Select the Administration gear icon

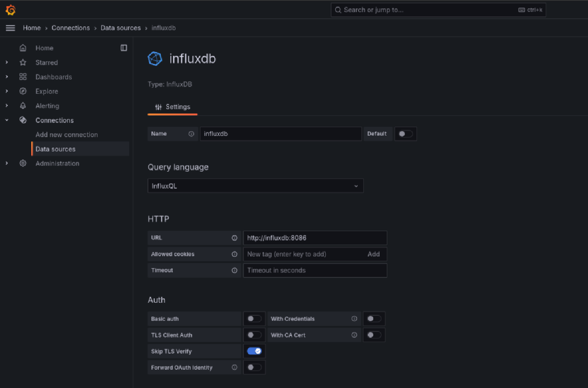pyautogui.click(x=23, y=163)
